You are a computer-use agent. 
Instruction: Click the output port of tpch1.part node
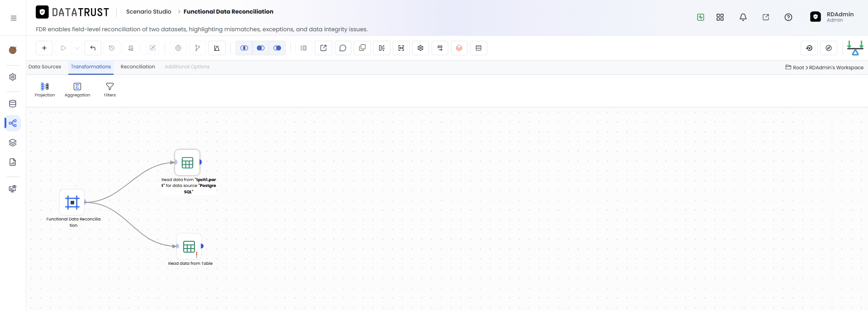click(200, 162)
